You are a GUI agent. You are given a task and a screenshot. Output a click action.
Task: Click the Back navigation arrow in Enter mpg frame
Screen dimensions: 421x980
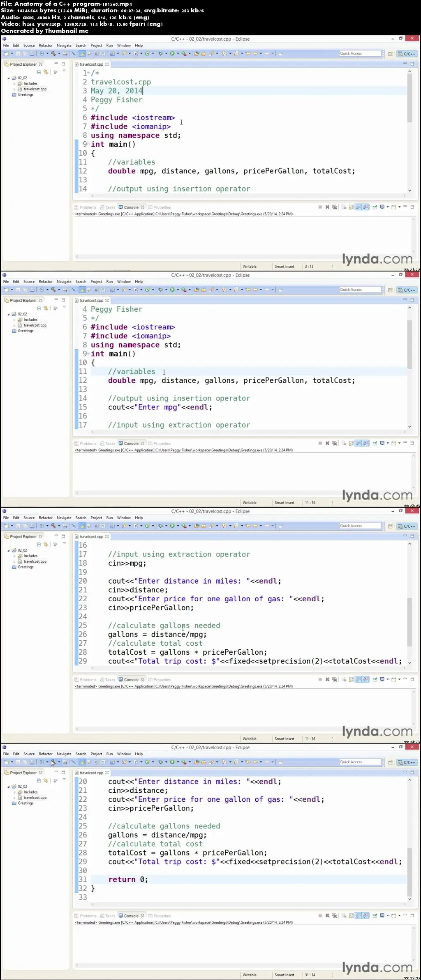[254, 290]
